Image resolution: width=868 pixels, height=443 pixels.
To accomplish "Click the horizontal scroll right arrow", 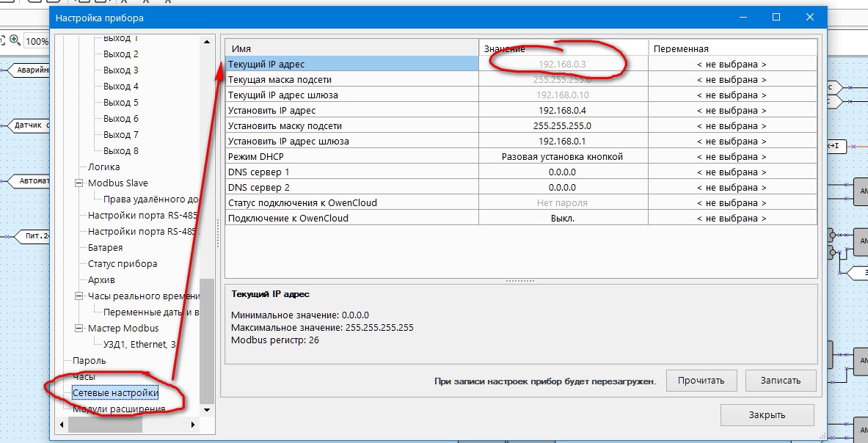I will (193, 425).
